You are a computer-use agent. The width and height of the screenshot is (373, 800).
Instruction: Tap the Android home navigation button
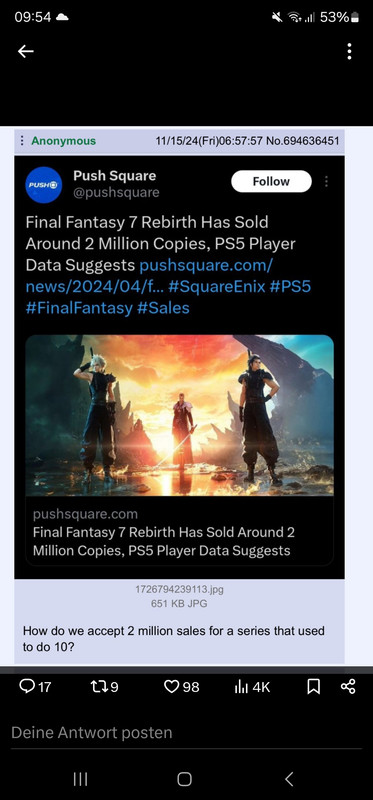tap(184, 779)
